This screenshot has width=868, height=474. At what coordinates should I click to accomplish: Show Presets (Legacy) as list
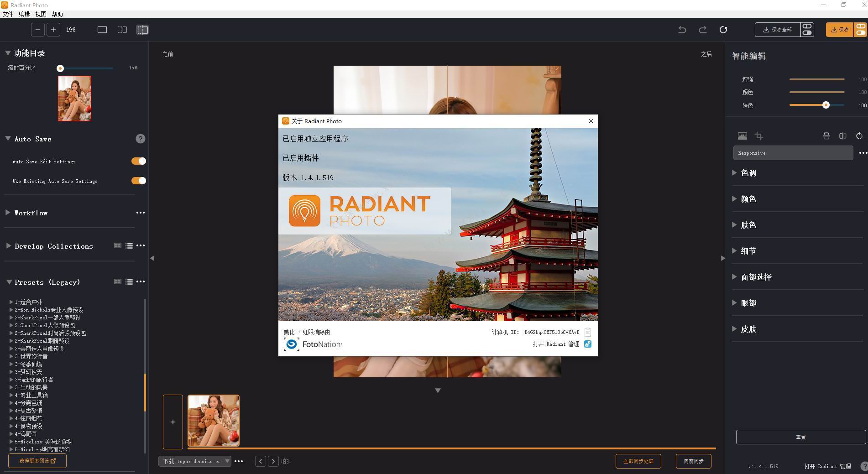[129, 282]
